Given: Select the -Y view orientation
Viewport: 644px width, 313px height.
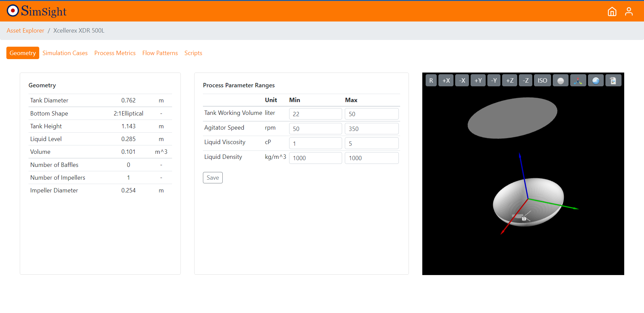Looking at the screenshot, I should pyautogui.click(x=494, y=80).
